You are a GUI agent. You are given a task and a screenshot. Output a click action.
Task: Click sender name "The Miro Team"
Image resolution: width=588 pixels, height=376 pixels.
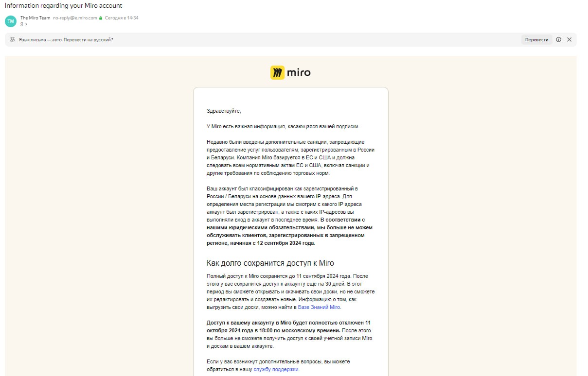pyautogui.click(x=35, y=18)
